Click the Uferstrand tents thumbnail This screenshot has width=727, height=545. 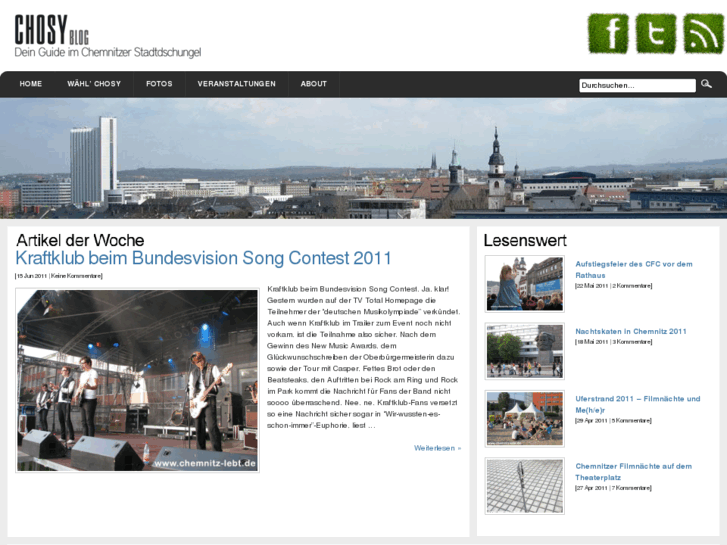pyautogui.click(x=524, y=418)
